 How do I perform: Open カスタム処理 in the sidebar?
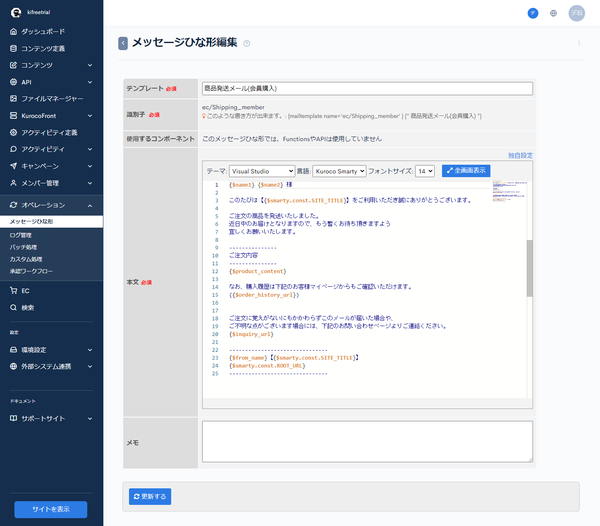[x=26, y=259]
